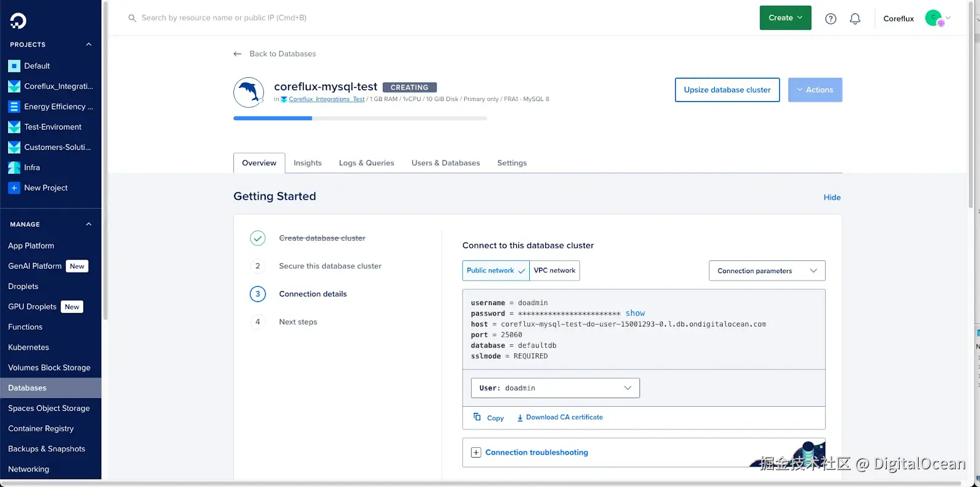Screen dimensions: 980x487
Task: Open Kubernetes
Action: [29, 347]
